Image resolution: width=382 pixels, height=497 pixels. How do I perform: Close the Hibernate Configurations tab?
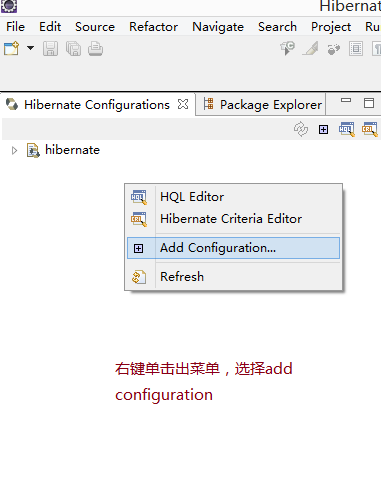pyautogui.click(x=183, y=104)
